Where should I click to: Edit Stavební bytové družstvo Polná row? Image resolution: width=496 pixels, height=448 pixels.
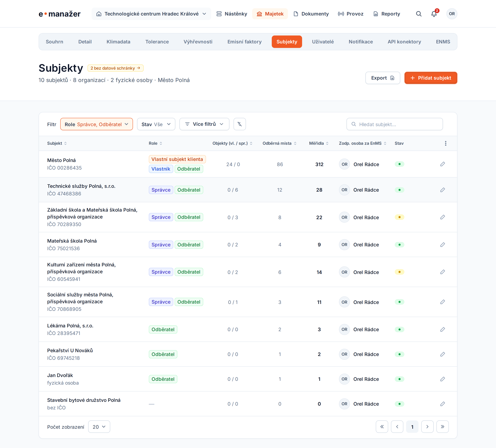point(443,404)
